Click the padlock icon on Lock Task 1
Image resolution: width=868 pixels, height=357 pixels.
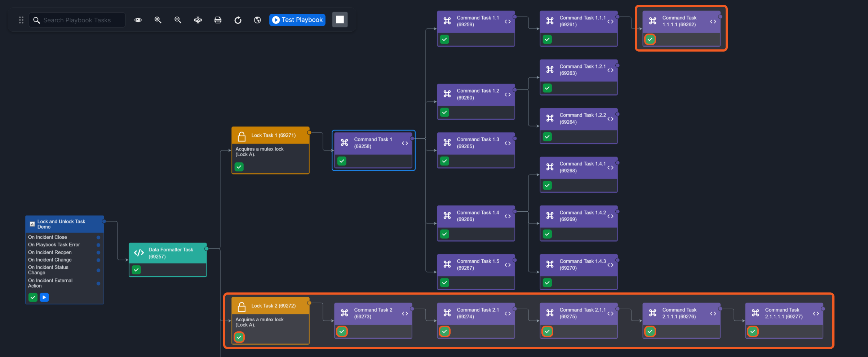[x=242, y=136]
